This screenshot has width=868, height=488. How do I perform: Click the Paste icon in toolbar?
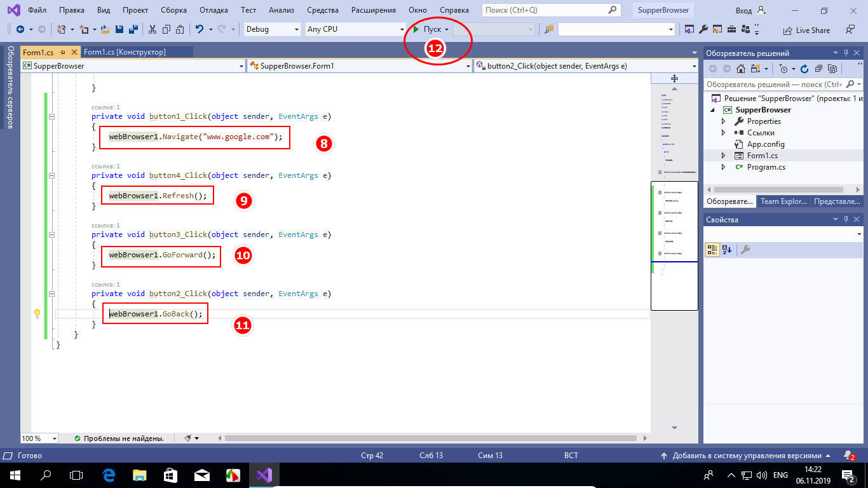pos(180,29)
